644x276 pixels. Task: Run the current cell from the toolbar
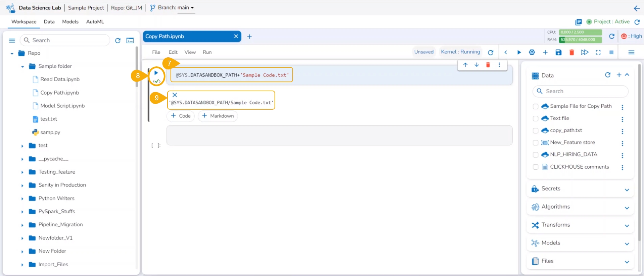tap(519, 52)
